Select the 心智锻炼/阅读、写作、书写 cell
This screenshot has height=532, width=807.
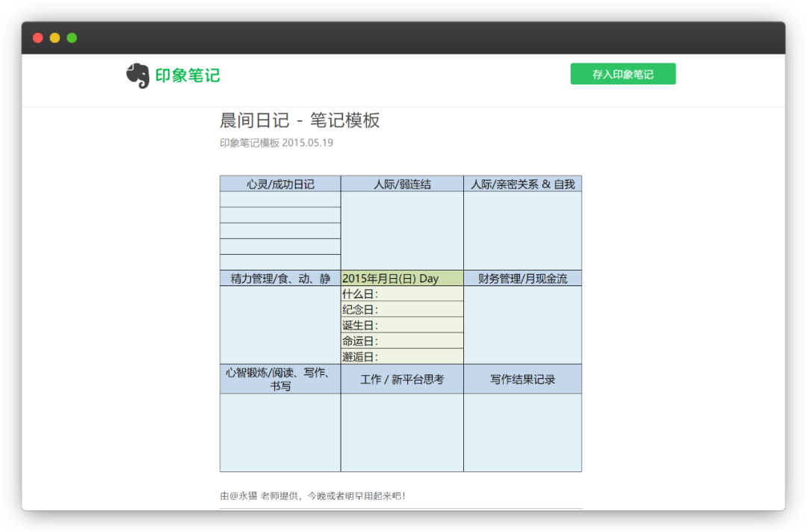(x=279, y=379)
